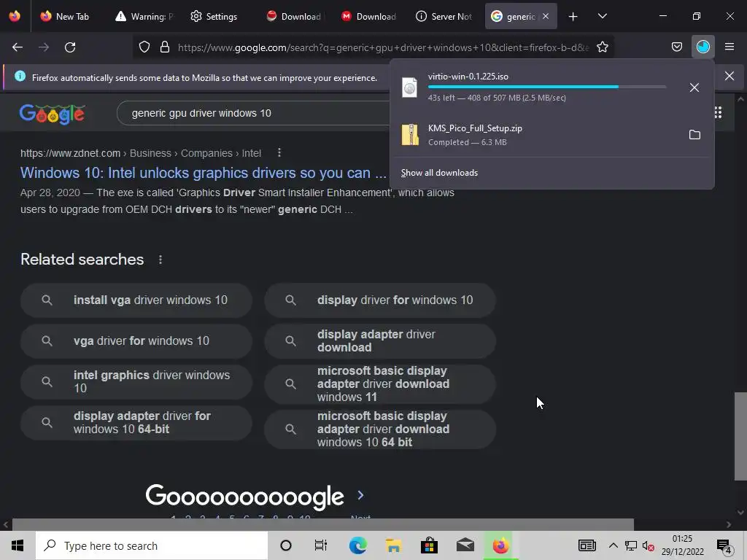This screenshot has width=747, height=560.
Task: Bookmark this page with the star
Action: click(x=602, y=47)
